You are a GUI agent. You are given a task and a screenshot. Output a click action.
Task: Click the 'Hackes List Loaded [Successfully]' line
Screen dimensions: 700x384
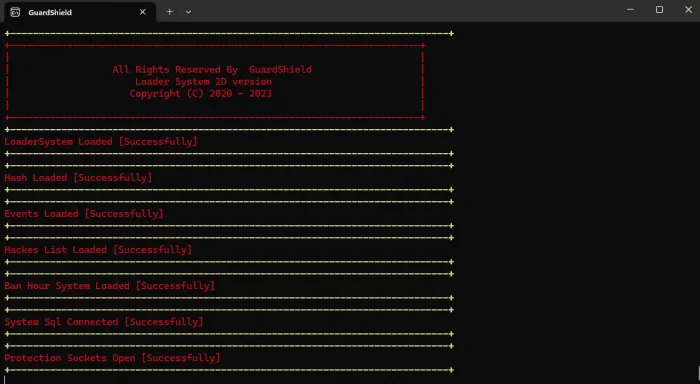pyautogui.click(x=98, y=250)
